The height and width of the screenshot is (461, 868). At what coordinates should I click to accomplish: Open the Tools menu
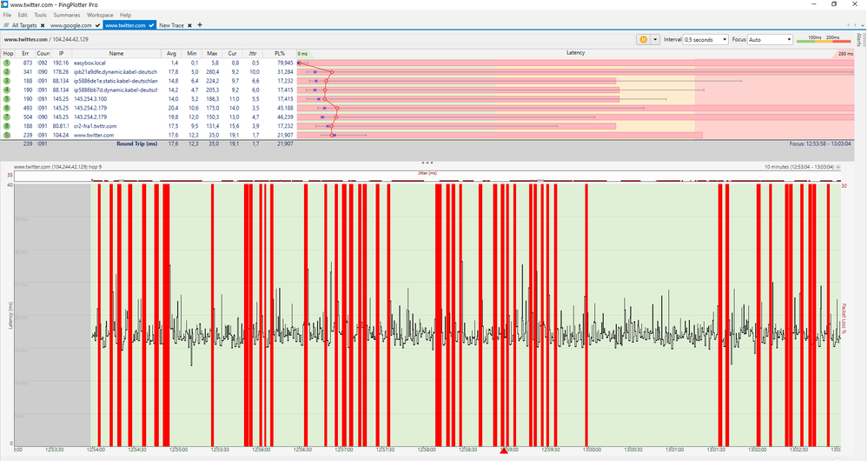40,16
